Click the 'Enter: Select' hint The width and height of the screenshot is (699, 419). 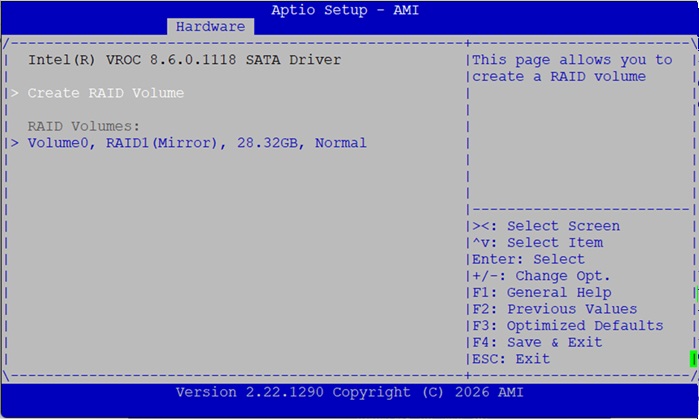528,259
